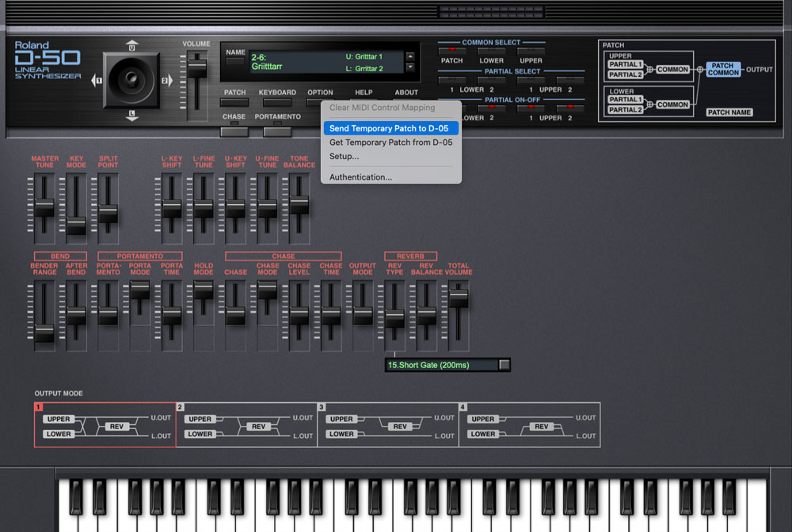Open the OPTION menu button
The image size is (792, 532).
(x=314, y=102)
